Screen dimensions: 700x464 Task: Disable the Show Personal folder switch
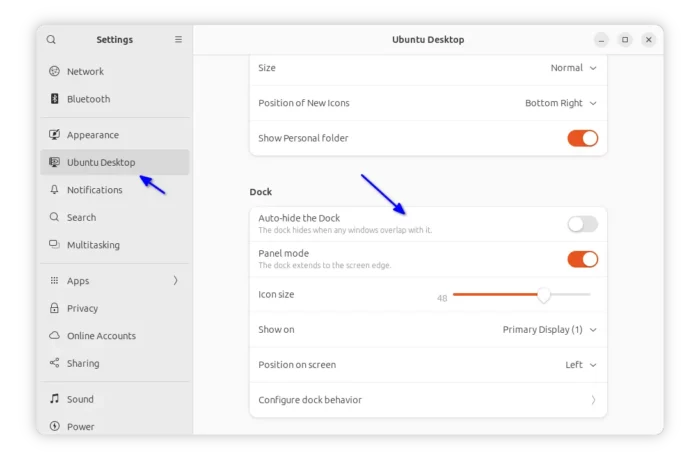[582, 138]
